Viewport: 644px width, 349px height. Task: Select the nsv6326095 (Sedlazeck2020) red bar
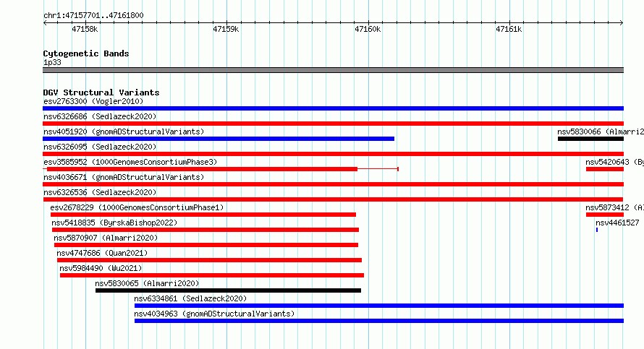(x=333, y=154)
